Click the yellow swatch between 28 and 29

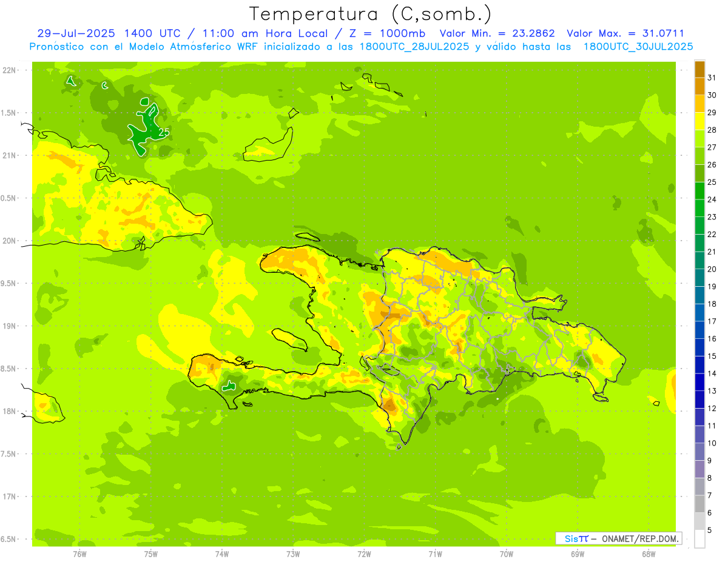point(699,121)
